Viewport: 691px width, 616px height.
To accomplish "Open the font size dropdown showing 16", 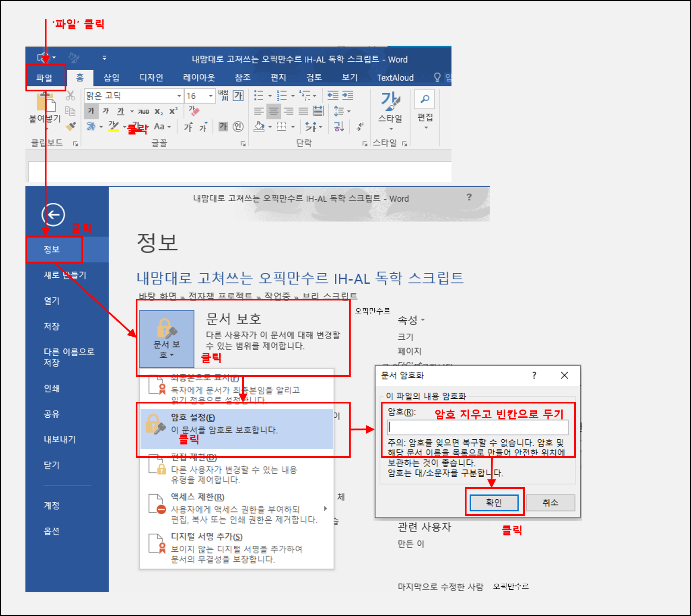I will (x=200, y=96).
